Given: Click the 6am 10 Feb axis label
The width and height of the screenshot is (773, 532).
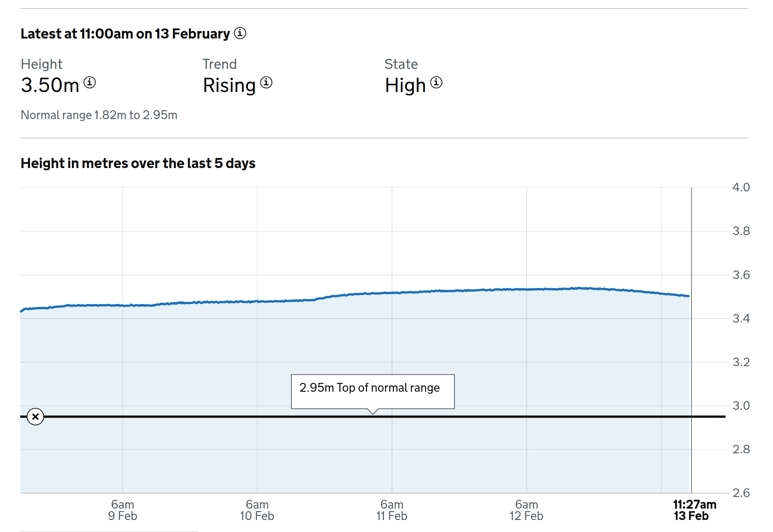Looking at the screenshot, I should pyautogui.click(x=257, y=510).
